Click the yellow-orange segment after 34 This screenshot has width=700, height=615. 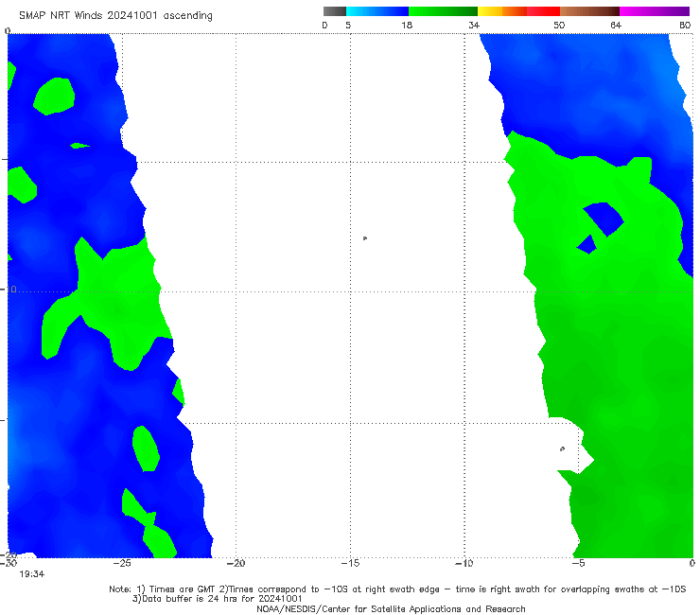point(502,11)
